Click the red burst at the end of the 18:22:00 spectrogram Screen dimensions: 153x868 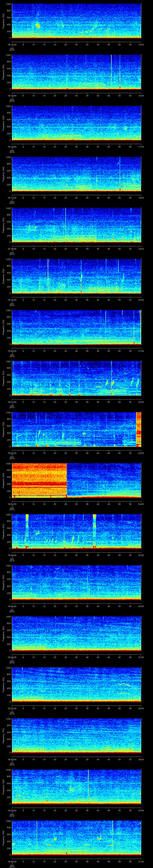pyautogui.click(x=139, y=429)
